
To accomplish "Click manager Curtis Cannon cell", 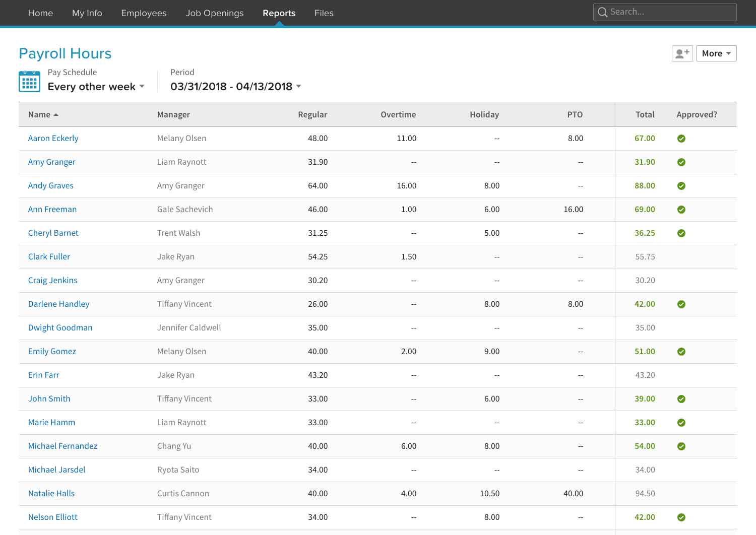I will coord(183,493).
